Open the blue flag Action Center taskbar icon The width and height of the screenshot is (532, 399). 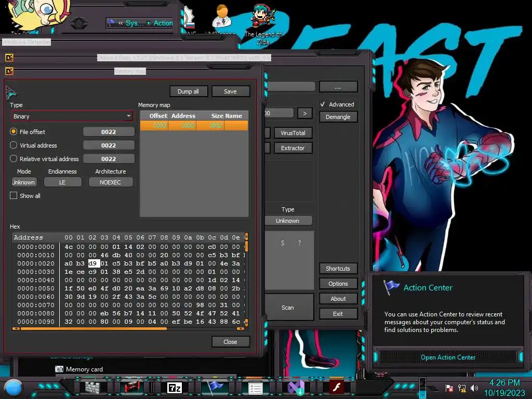tap(215, 387)
